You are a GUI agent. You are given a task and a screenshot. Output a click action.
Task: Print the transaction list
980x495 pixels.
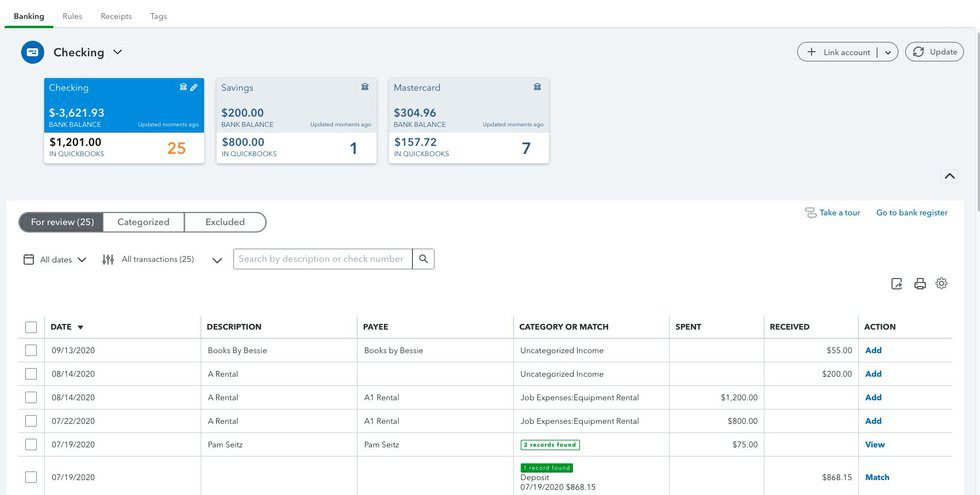(x=920, y=284)
